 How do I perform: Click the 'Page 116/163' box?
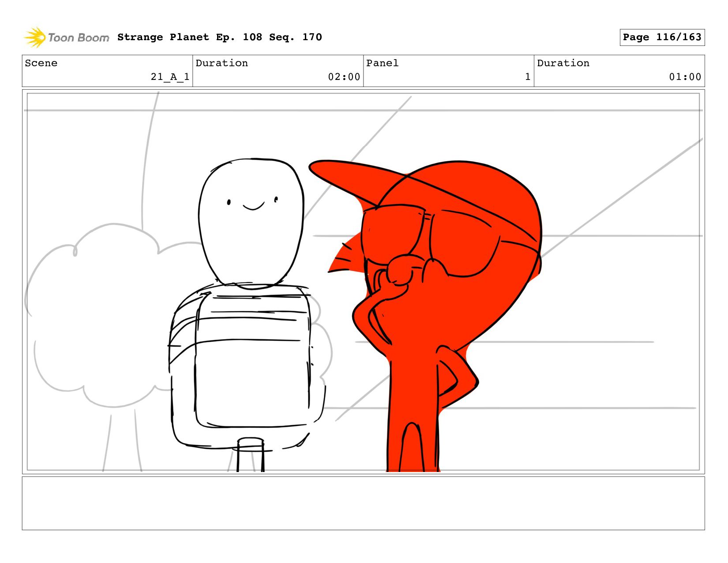[662, 37]
